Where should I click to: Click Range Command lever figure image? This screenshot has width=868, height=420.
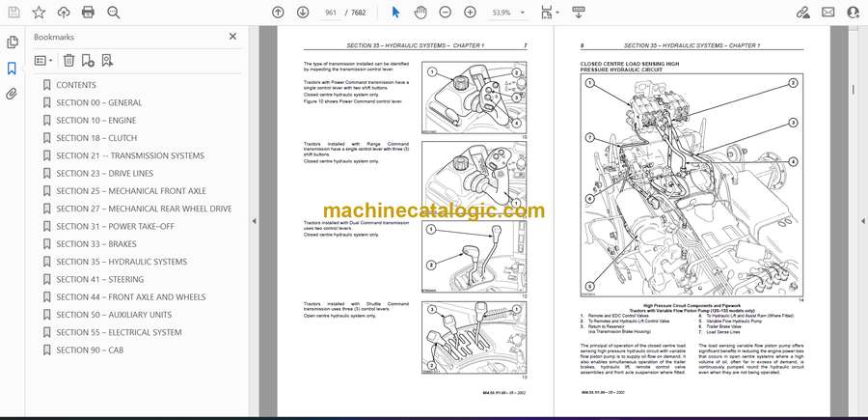[475, 178]
